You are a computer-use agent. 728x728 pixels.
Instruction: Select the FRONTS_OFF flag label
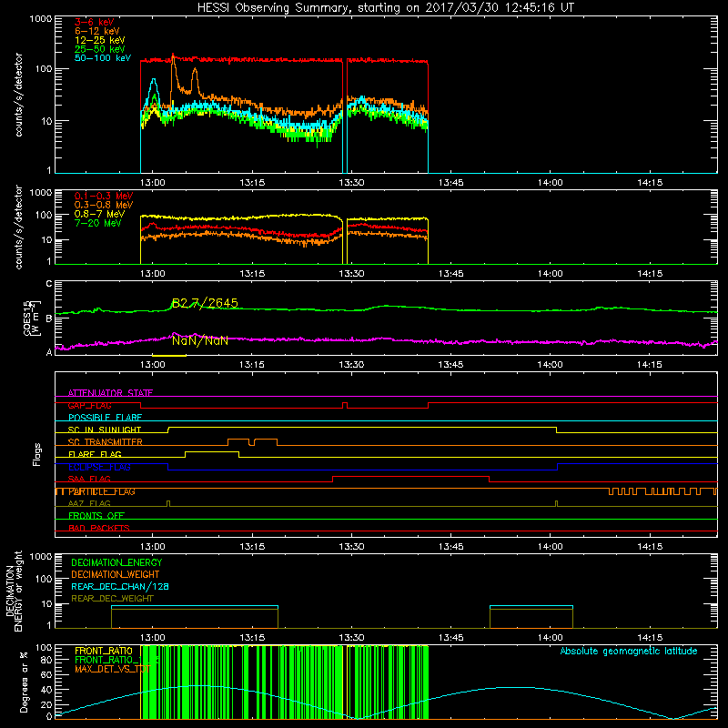point(96,516)
